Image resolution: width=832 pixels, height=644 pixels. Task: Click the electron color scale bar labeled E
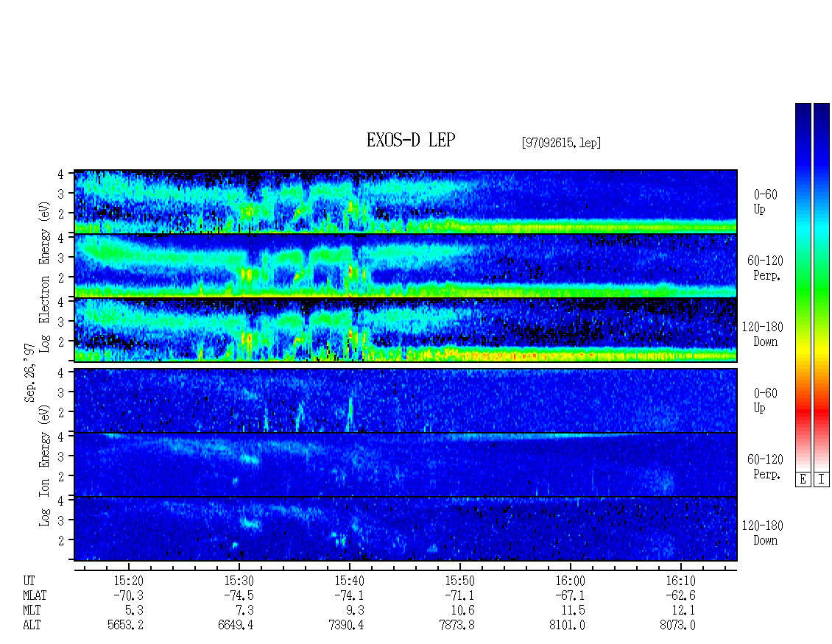pyautogui.click(x=803, y=286)
